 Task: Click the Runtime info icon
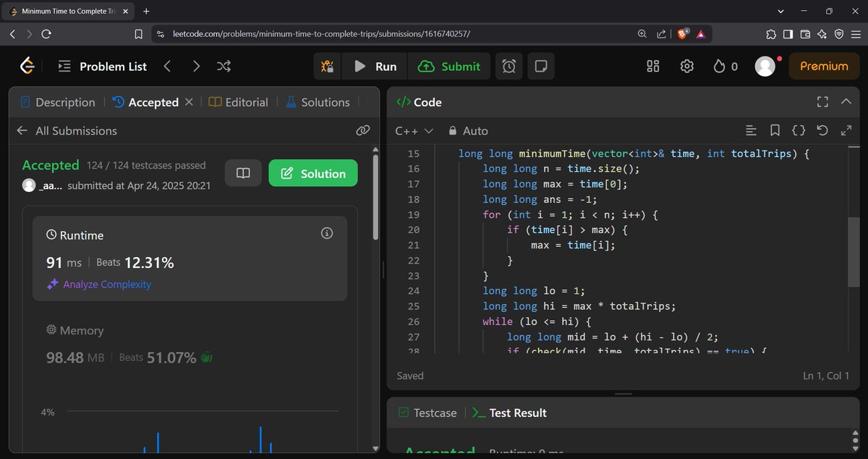pos(326,233)
